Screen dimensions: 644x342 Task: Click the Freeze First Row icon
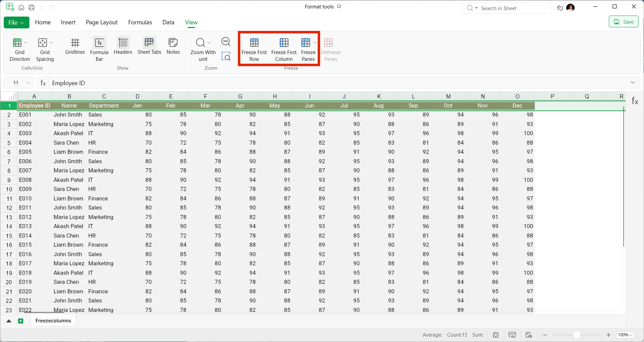click(x=254, y=43)
